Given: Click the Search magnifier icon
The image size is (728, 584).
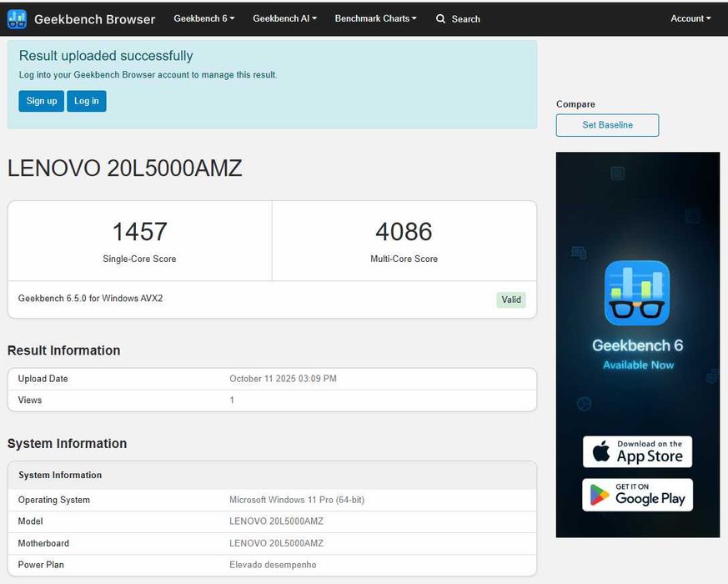Looking at the screenshot, I should [x=440, y=19].
